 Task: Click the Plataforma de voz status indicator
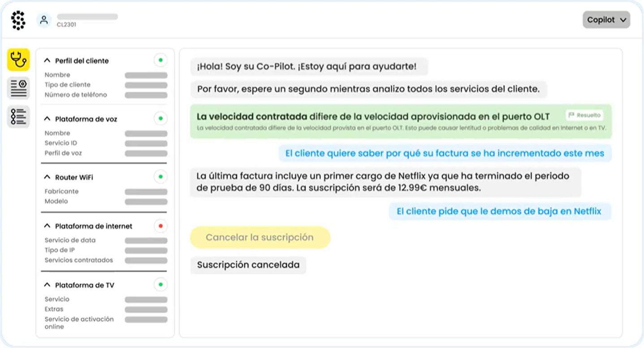point(160,118)
